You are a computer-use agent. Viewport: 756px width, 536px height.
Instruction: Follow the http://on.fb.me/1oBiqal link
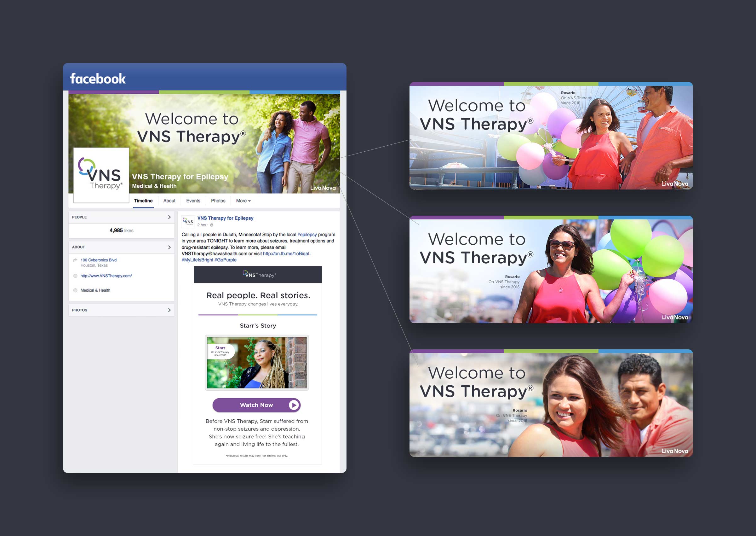point(286,254)
